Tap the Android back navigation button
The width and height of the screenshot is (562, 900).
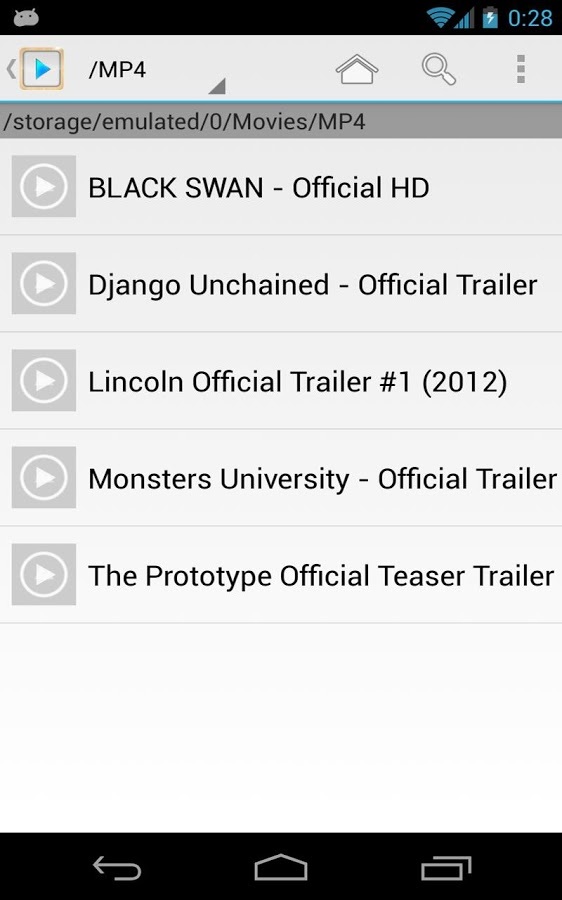click(x=117, y=867)
